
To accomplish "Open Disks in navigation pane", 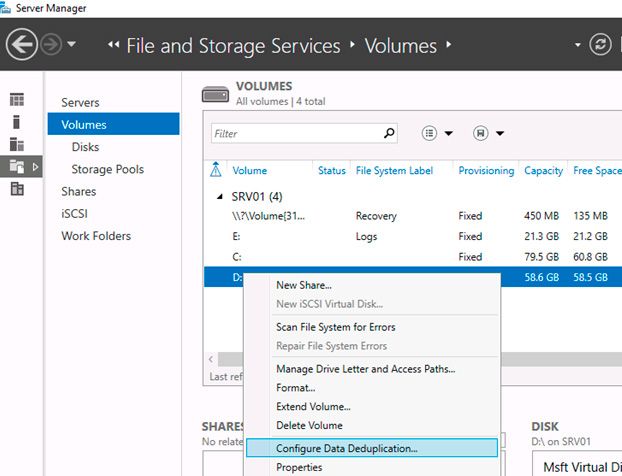I will click(85, 147).
